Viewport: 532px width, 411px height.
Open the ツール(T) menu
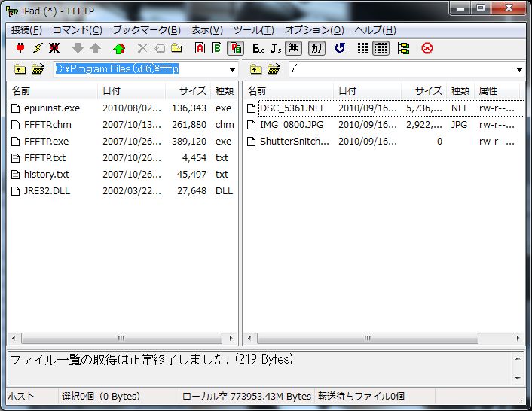pos(254,30)
